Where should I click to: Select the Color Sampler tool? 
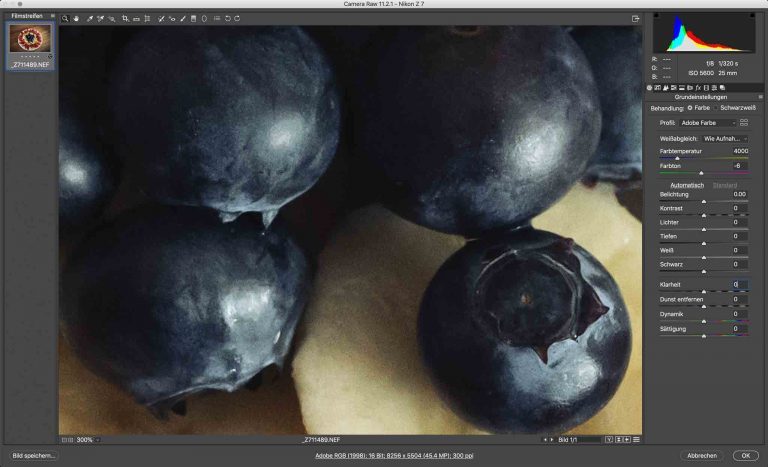100,19
